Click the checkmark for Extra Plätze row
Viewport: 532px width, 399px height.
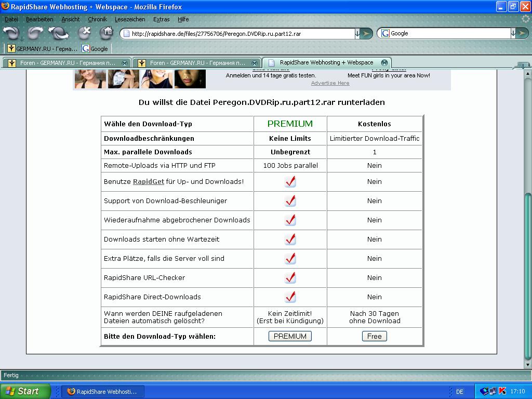[x=290, y=258]
